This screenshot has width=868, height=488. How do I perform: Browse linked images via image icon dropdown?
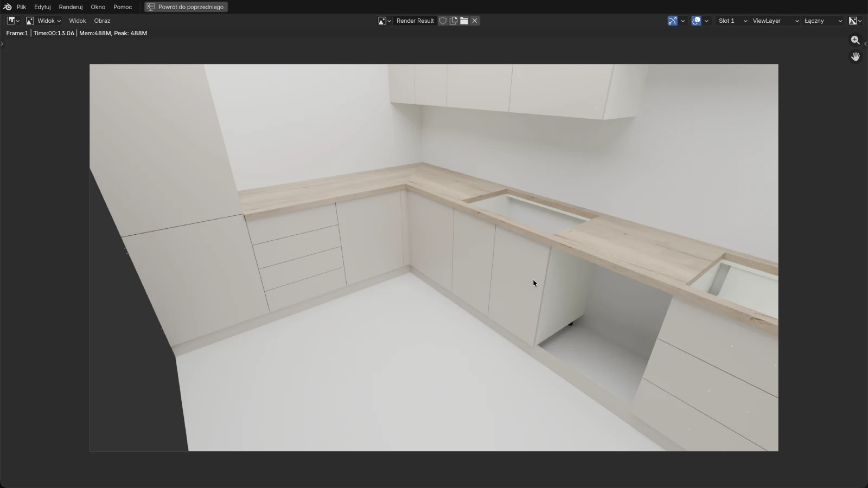pyautogui.click(x=385, y=21)
